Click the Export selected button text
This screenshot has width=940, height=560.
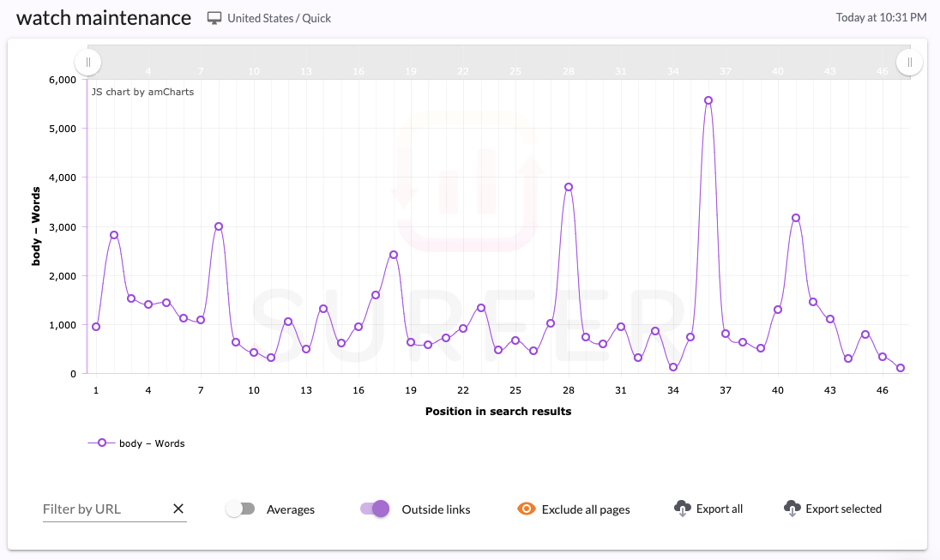pos(843,509)
